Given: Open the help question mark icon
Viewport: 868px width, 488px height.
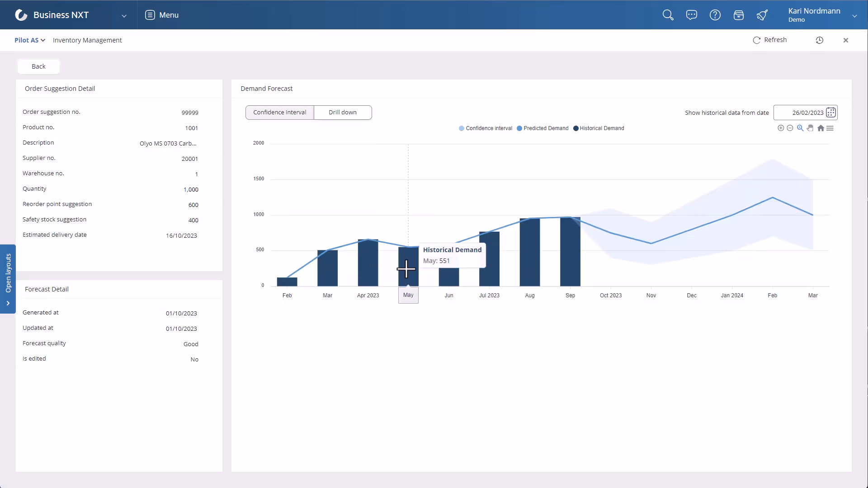Looking at the screenshot, I should 715,15.
